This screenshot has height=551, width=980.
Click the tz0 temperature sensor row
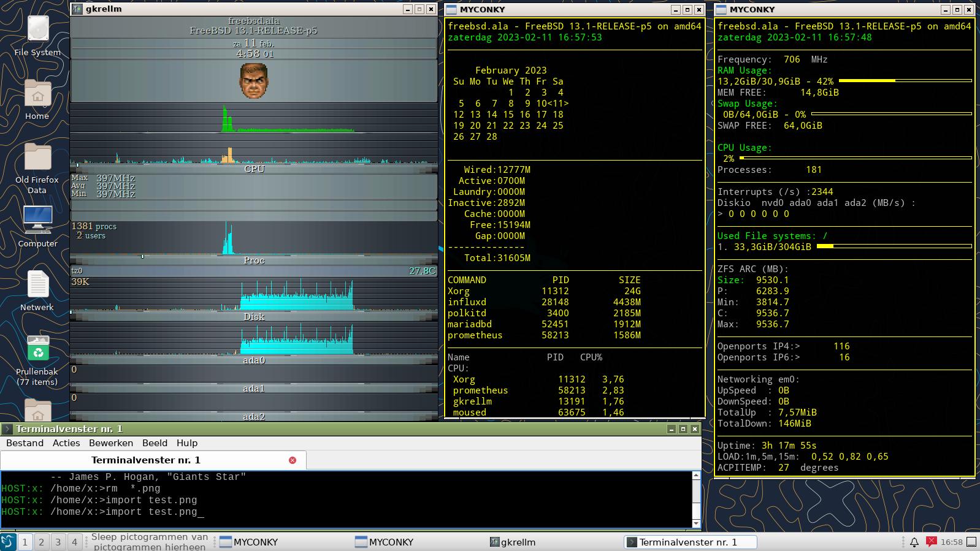[254, 270]
